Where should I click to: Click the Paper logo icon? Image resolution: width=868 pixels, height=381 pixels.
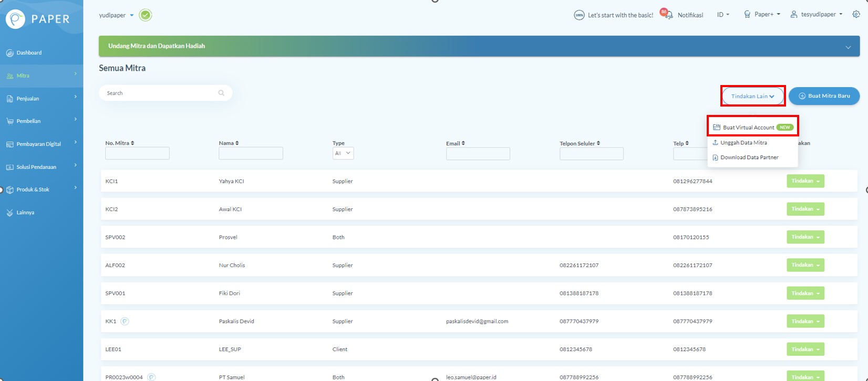(15, 19)
